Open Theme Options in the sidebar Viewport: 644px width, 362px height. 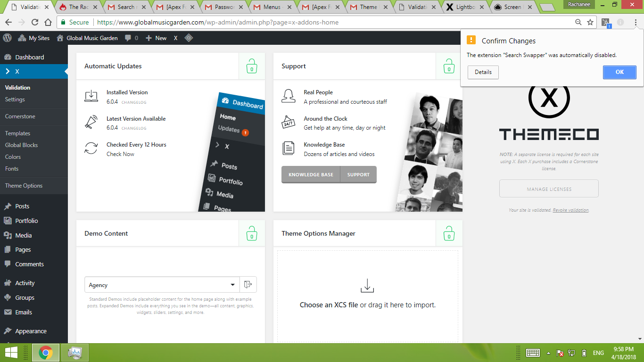tap(24, 186)
